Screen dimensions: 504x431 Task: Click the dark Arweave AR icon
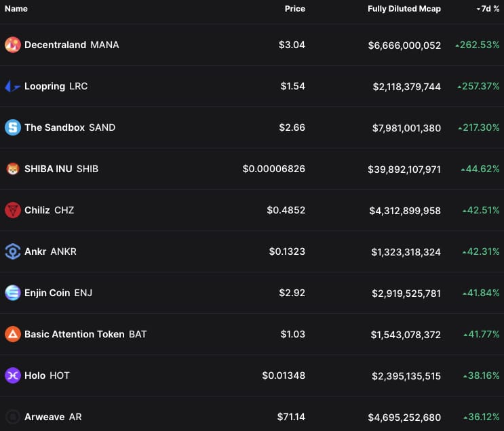[x=12, y=417]
